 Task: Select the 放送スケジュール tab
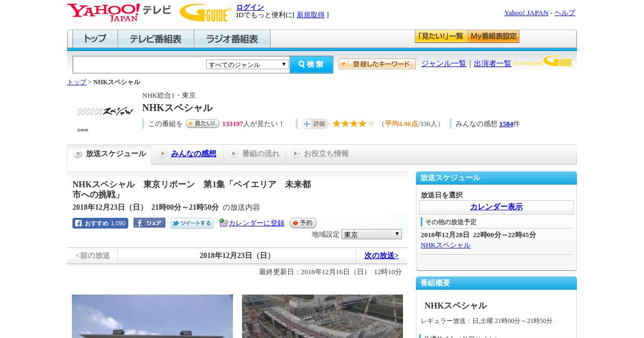[109, 154]
